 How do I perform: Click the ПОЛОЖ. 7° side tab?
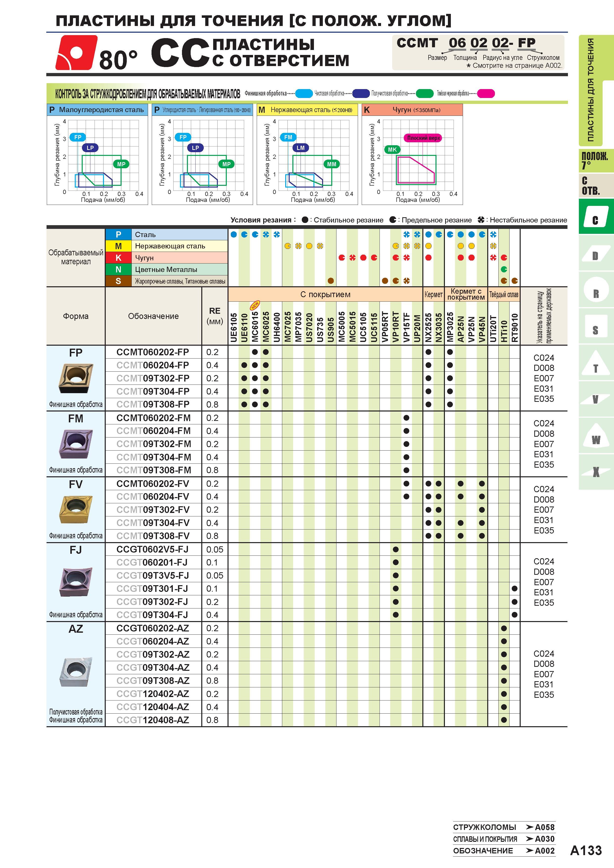[596, 160]
